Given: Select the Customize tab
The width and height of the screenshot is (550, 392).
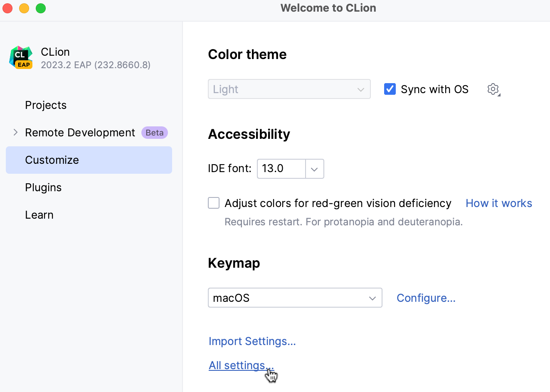Looking at the screenshot, I should click(x=89, y=160).
